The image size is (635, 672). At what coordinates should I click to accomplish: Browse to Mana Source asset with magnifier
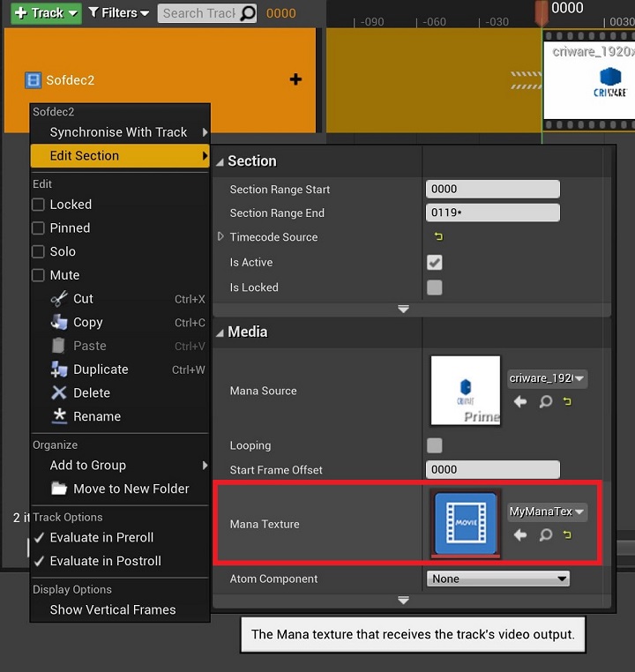coord(545,401)
